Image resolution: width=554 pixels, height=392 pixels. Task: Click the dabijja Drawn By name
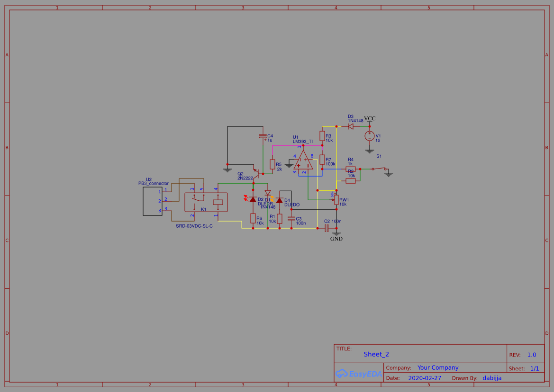click(x=492, y=378)
